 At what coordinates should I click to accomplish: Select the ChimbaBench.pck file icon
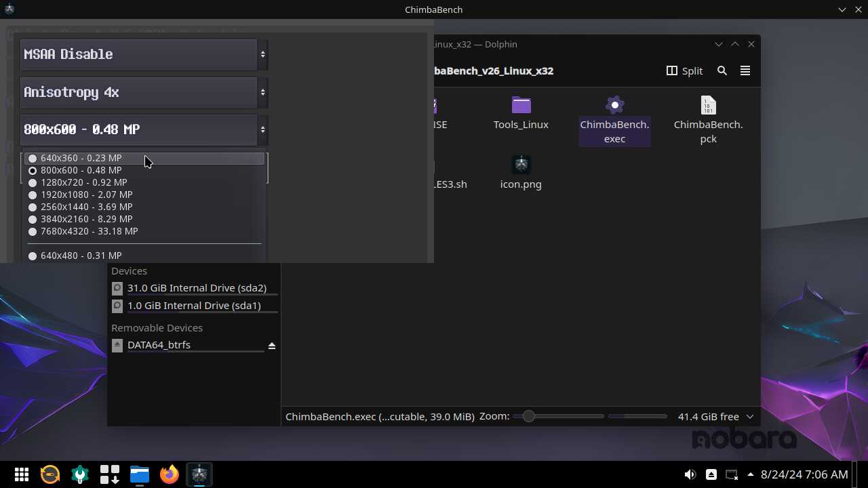pos(708,105)
